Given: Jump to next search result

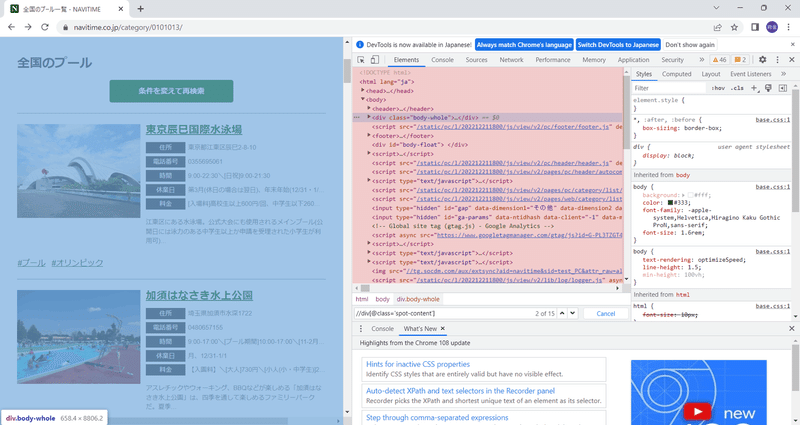Looking at the screenshot, I should (x=572, y=313).
